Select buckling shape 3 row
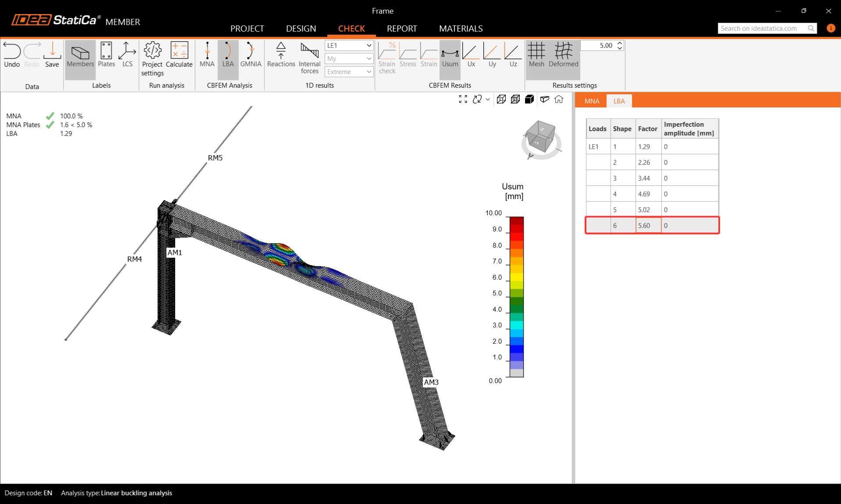Viewport: 841px width, 504px height. coord(652,178)
